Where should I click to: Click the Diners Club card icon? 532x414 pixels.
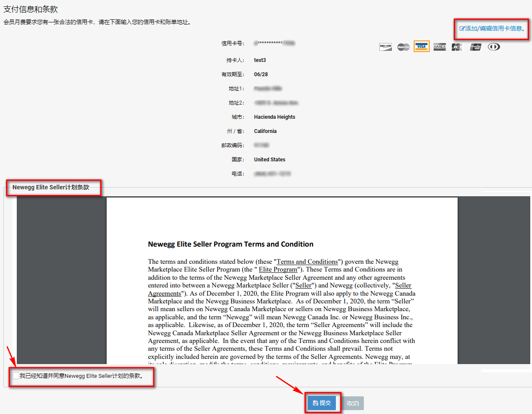point(494,47)
